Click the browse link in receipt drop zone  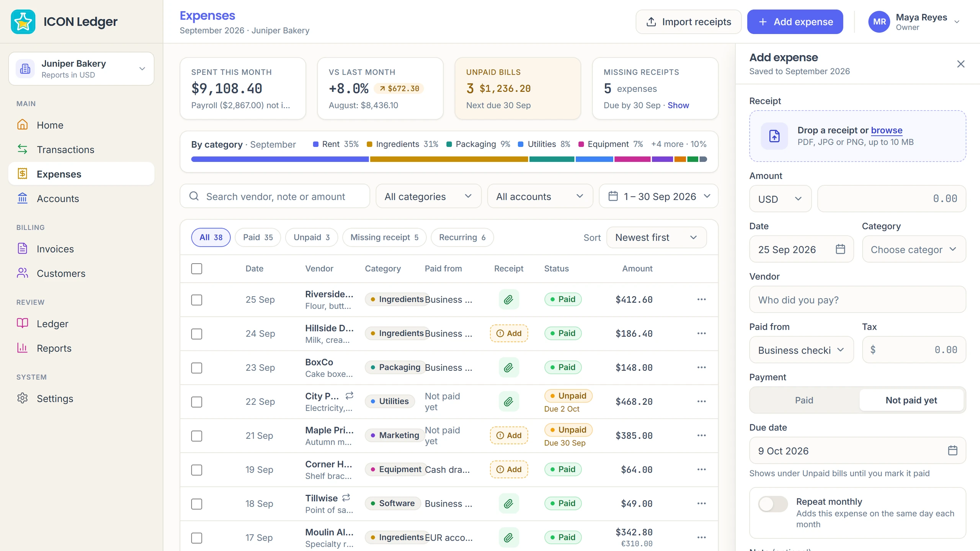click(887, 130)
